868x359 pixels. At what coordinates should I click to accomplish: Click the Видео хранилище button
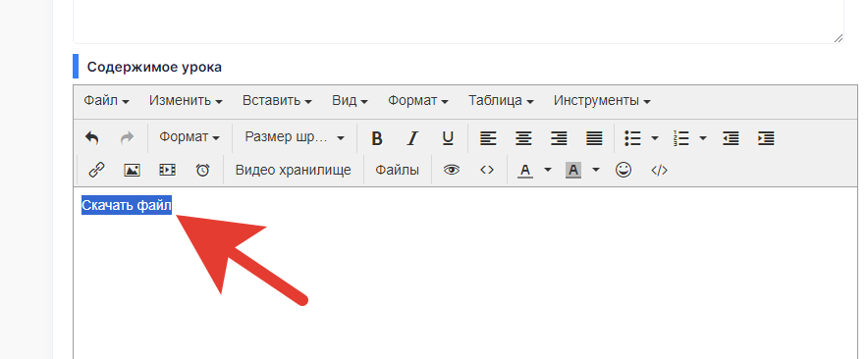point(294,171)
